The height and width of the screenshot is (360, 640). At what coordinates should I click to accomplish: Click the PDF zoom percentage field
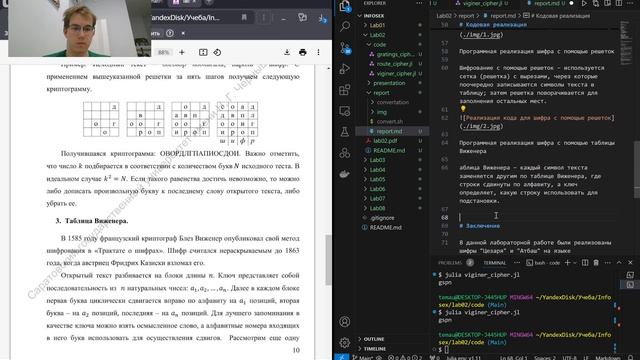pos(163,52)
